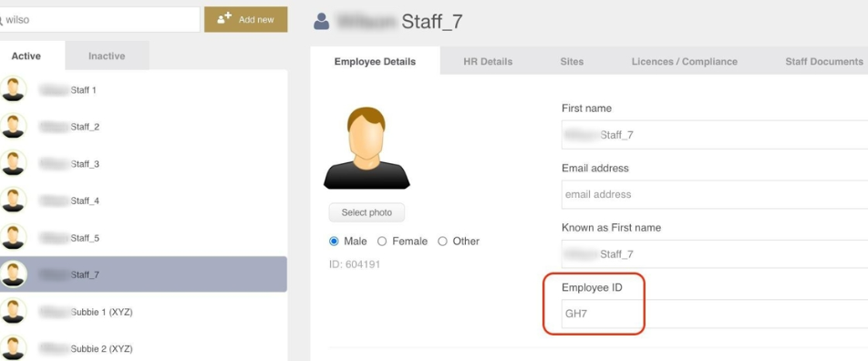
Task: Open the HR Details tab
Action: pos(488,61)
